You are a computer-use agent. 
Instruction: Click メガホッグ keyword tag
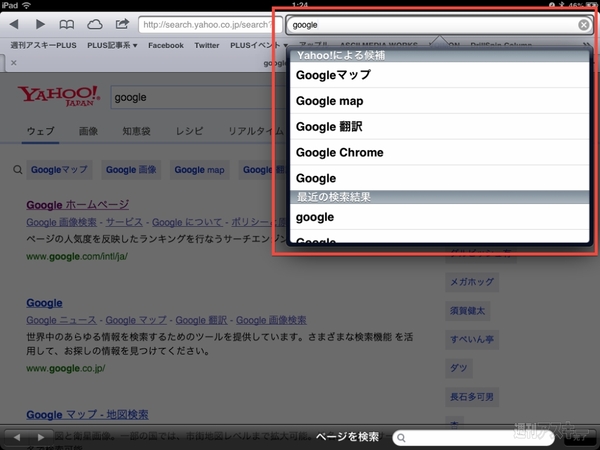472,282
